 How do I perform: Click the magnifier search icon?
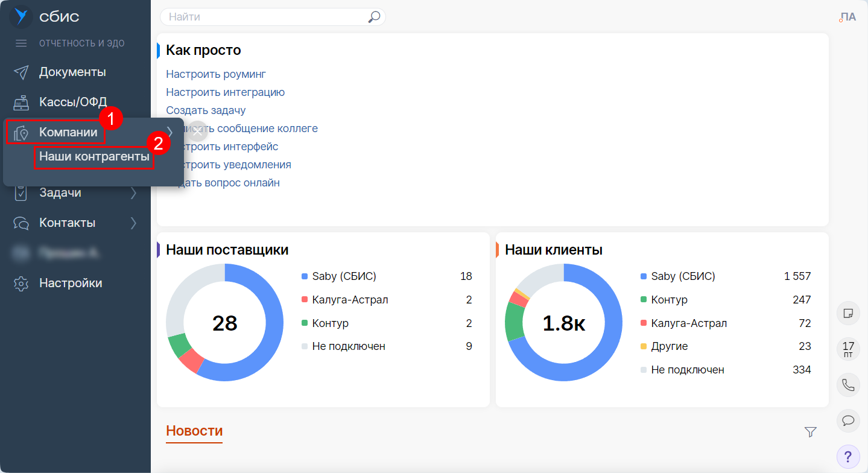(x=374, y=17)
